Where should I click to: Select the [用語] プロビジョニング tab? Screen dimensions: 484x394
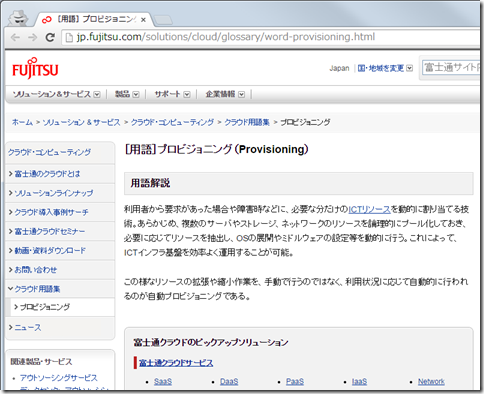click(93, 20)
